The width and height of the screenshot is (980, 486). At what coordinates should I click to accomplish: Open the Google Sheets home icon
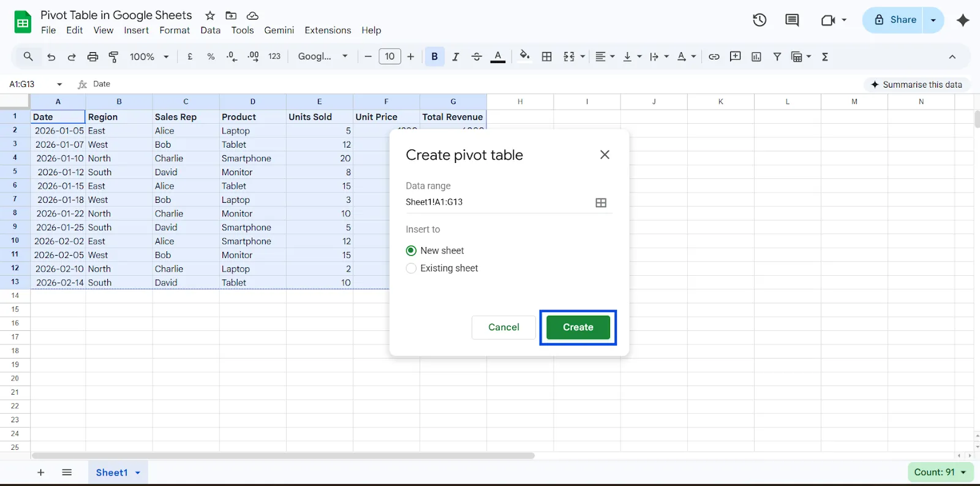click(x=23, y=23)
